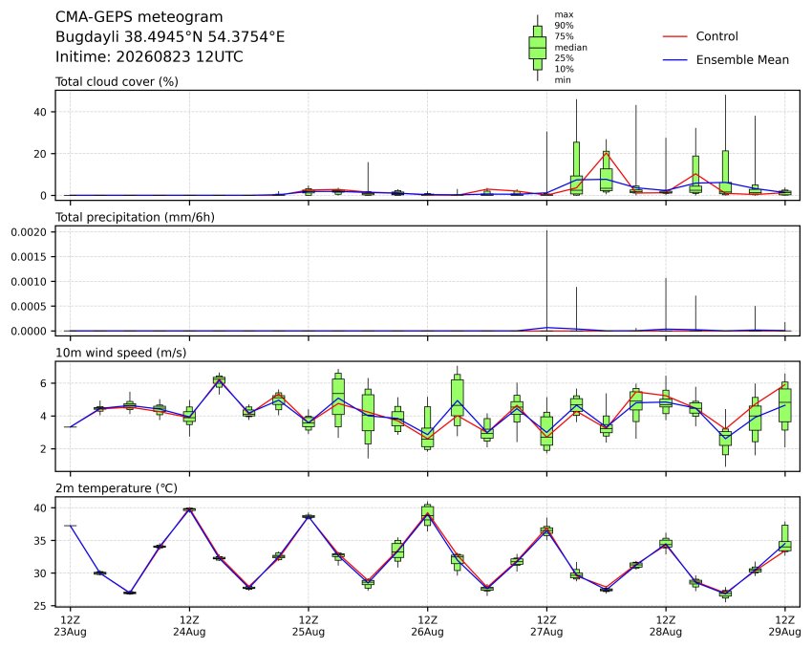Click the tallest precipitation spike at 12Z 27Aug
Image resolution: width=812 pixels, height=648 pixels.
tap(546, 280)
